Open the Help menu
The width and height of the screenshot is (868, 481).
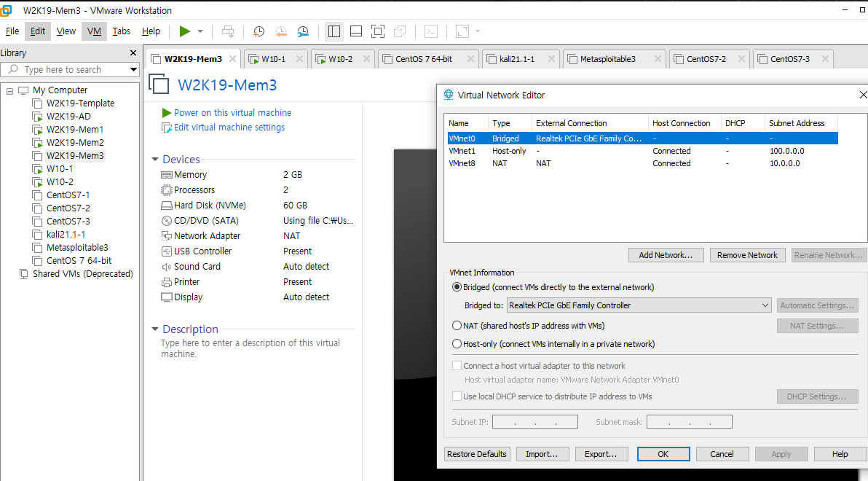coord(151,31)
